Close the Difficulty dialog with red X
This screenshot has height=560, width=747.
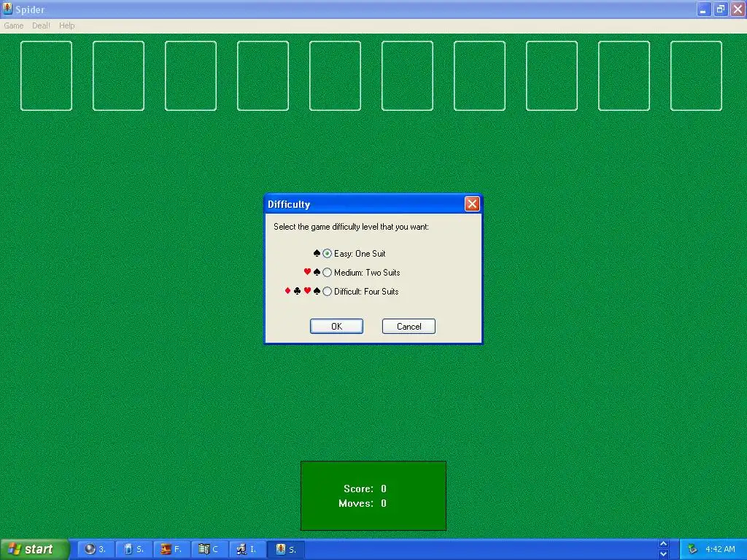click(x=472, y=204)
